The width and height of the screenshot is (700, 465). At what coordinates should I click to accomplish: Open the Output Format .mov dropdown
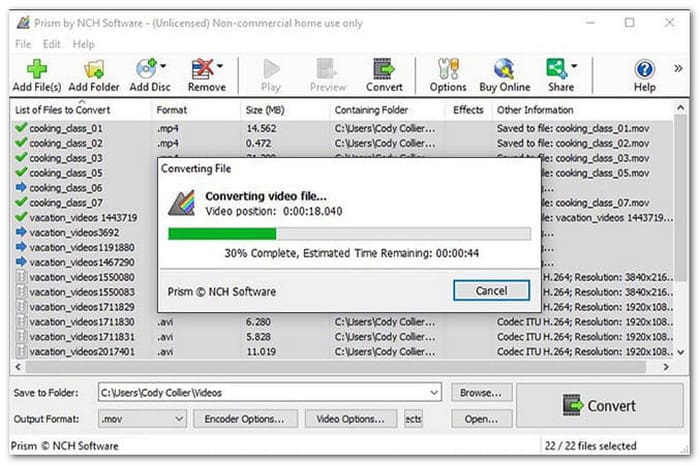tap(179, 419)
